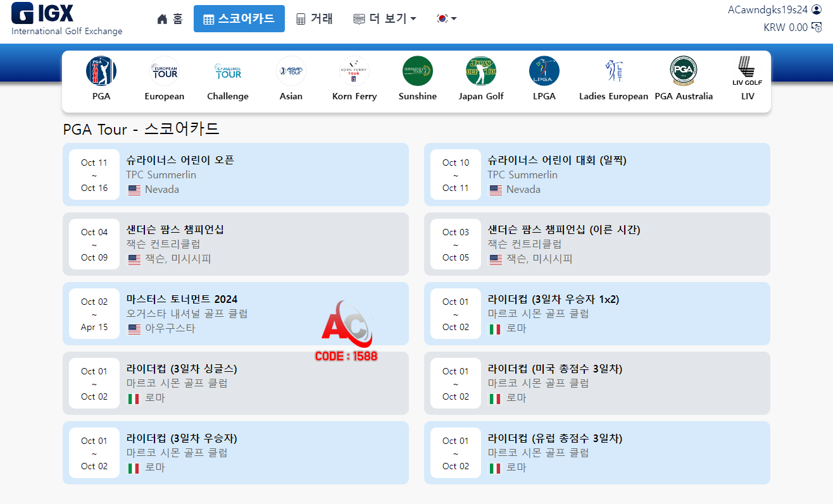
Task: Click the Oct 04 ~ Oct 09 date box
Action: click(x=94, y=244)
